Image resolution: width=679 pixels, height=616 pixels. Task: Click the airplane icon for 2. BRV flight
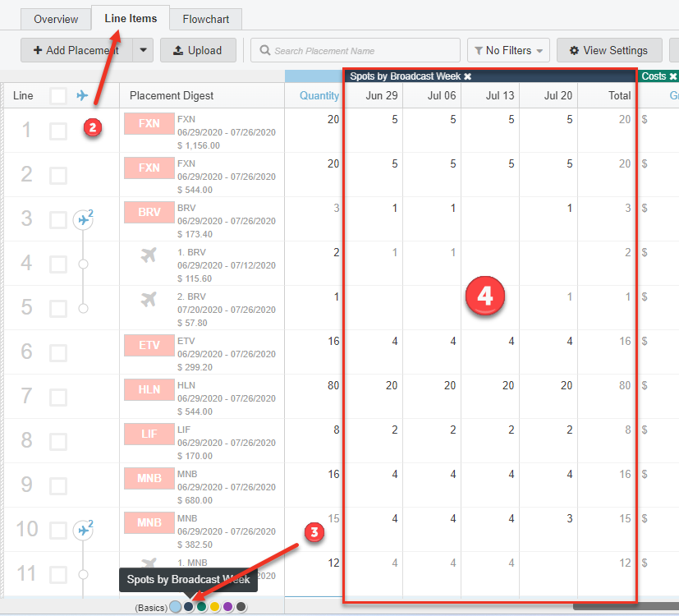[x=149, y=300]
